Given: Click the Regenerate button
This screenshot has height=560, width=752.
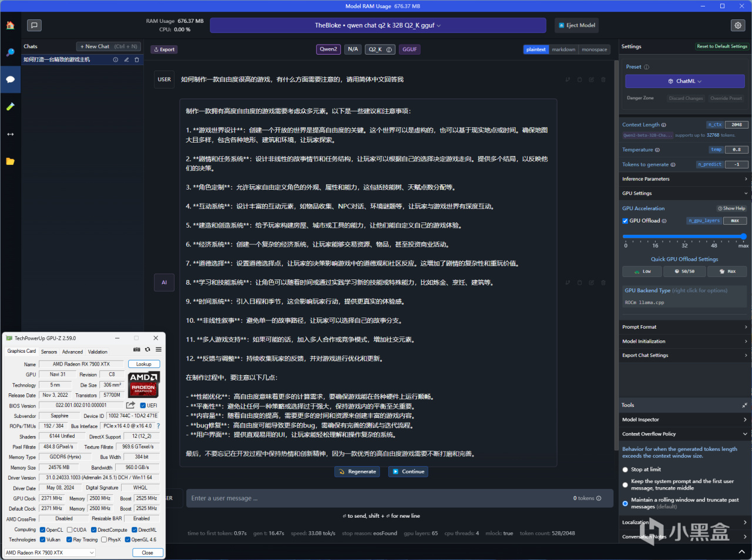Looking at the screenshot, I should [357, 472].
